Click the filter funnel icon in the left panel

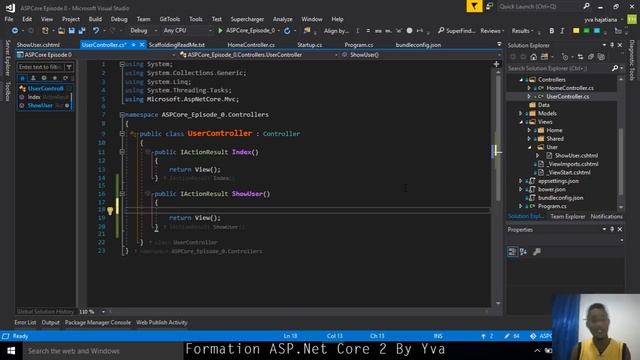(69, 67)
